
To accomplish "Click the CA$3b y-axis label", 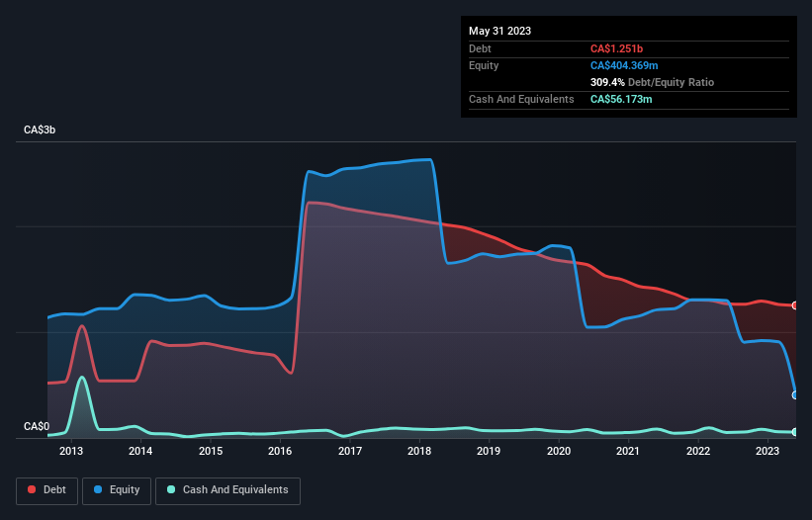I will click(x=40, y=130).
